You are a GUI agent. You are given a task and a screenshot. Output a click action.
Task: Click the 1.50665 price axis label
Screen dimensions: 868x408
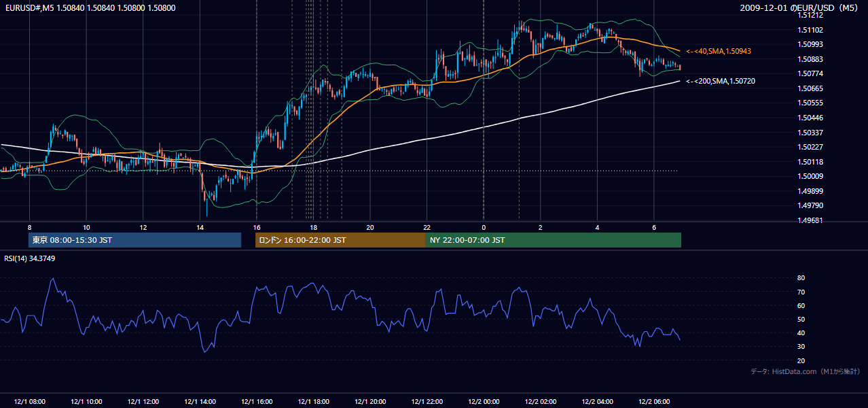point(810,88)
